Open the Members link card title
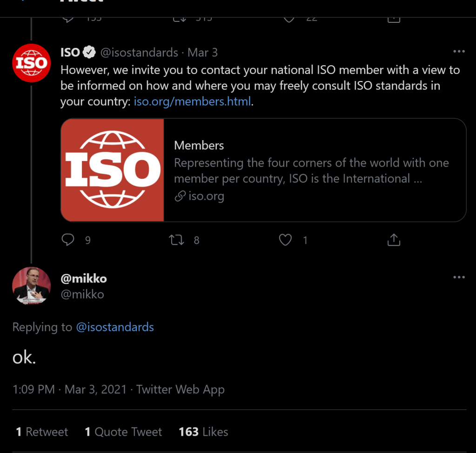The height and width of the screenshot is (453, 476). [199, 146]
